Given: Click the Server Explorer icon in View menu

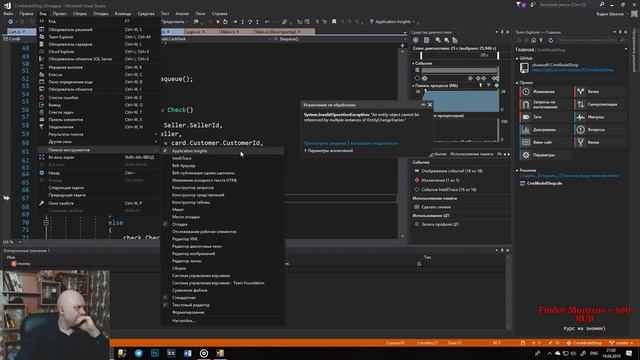Looking at the screenshot, I should tap(42, 44).
